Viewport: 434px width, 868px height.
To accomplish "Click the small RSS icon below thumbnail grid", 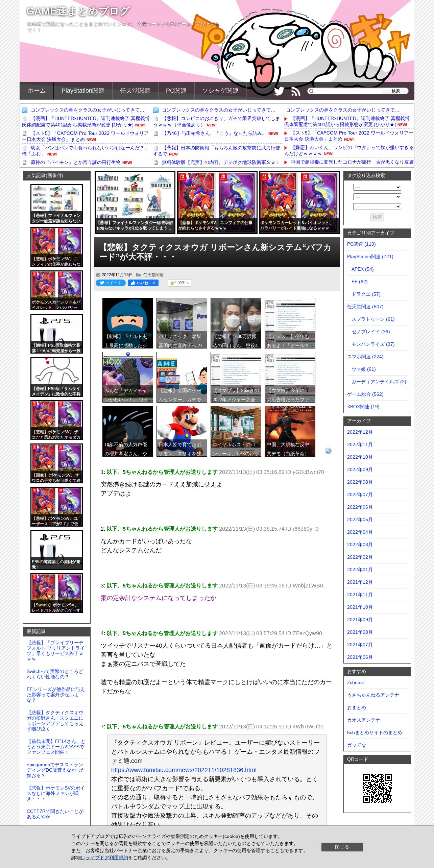I will pos(328,451).
